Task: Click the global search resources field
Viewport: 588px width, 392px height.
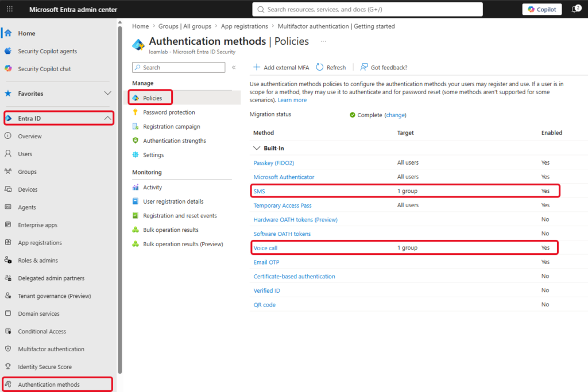Action: 367,9
